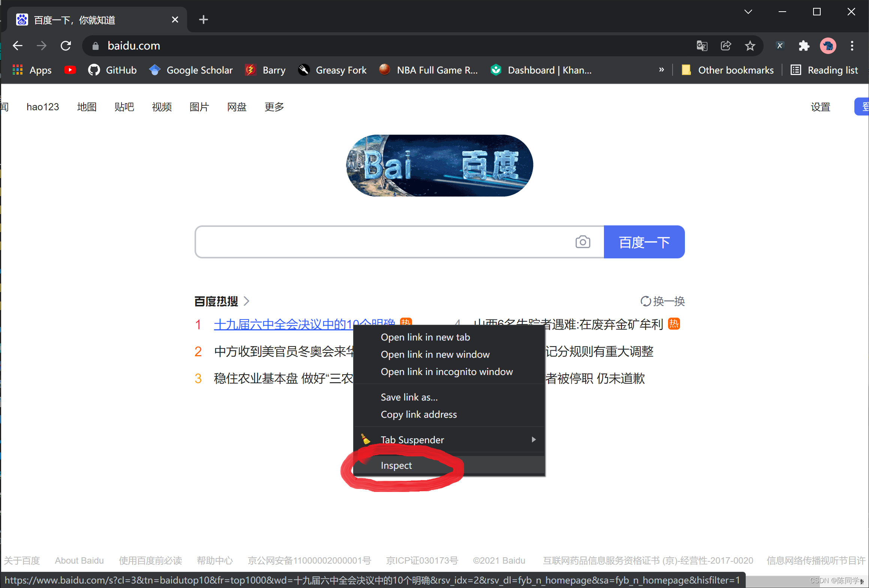The image size is (869, 588).
Task: Click the Baidu search input box
Action: (382, 242)
